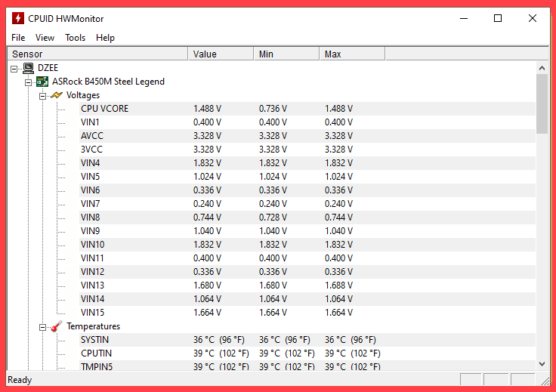Maximize the HWMonitor window
This screenshot has height=392, width=556.
[x=498, y=18]
